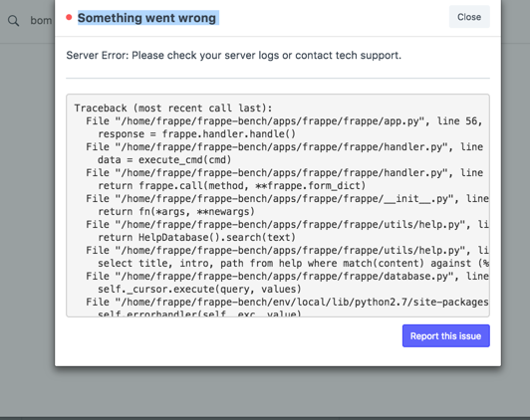The image size is (530, 420).
Task: Click the search magnifier icon
Action: coord(14,21)
